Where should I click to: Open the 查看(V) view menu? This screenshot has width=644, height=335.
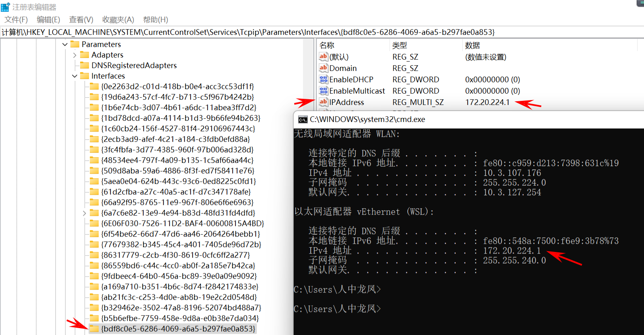(x=81, y=20)
